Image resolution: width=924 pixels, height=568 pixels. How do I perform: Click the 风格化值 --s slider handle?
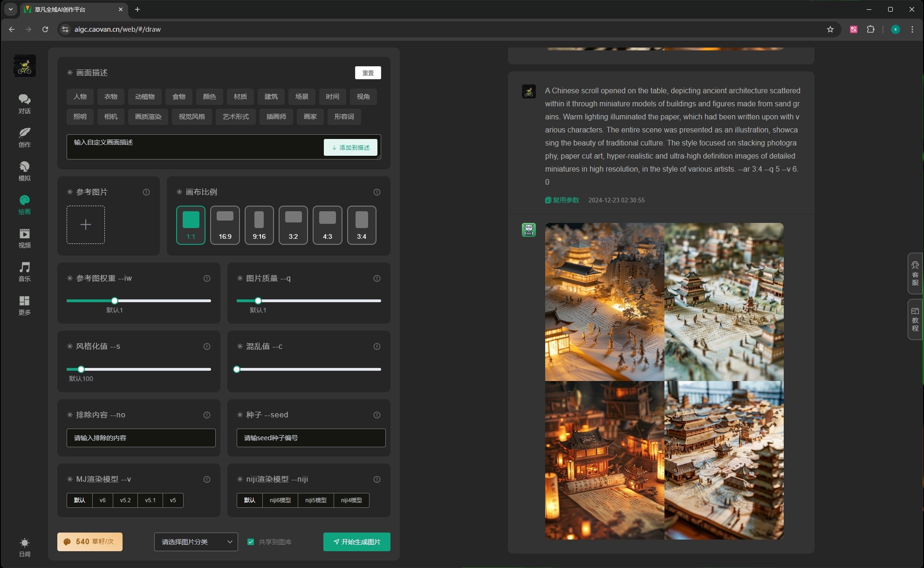(x=81, y=369)
